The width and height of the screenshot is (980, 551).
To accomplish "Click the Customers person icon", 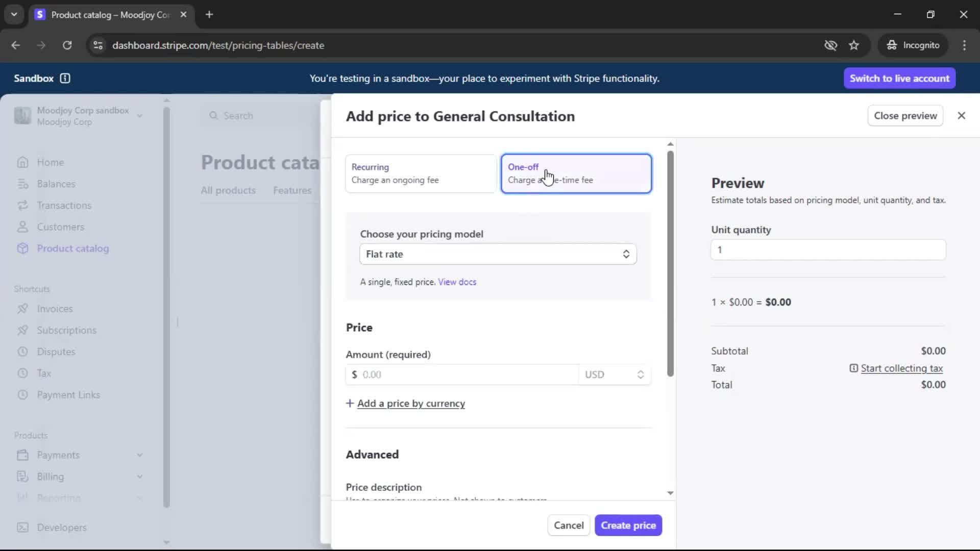I will 22,227.
